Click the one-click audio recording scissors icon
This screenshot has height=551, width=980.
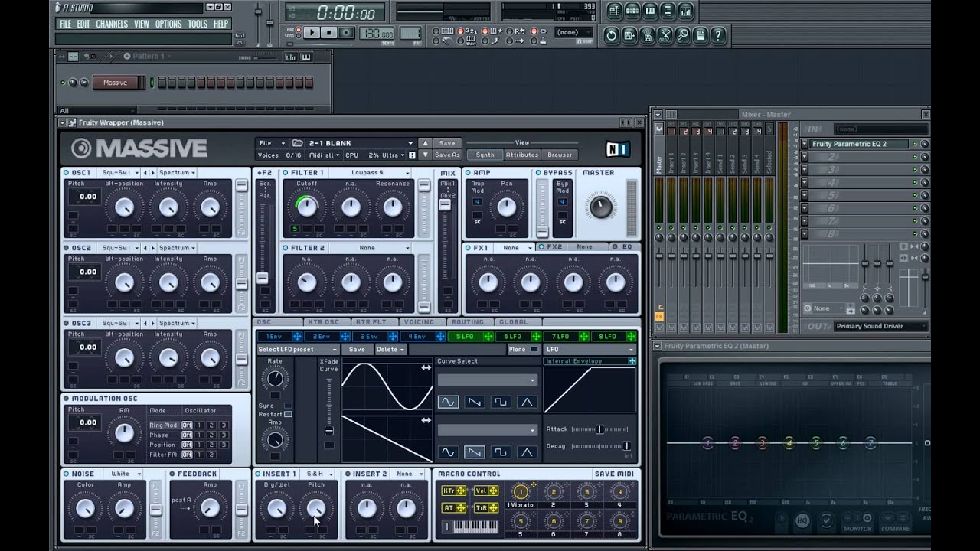tap(665, 35)
